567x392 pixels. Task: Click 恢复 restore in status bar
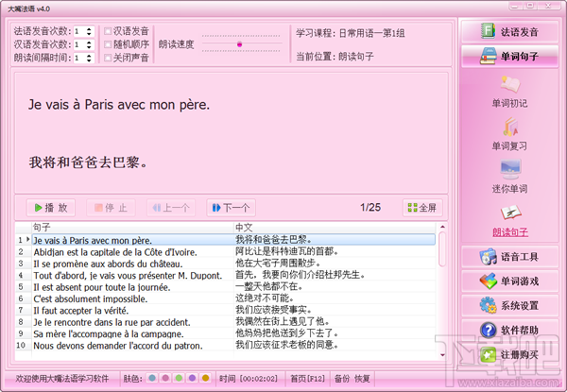pyautogui.click(x=362, y=379)
